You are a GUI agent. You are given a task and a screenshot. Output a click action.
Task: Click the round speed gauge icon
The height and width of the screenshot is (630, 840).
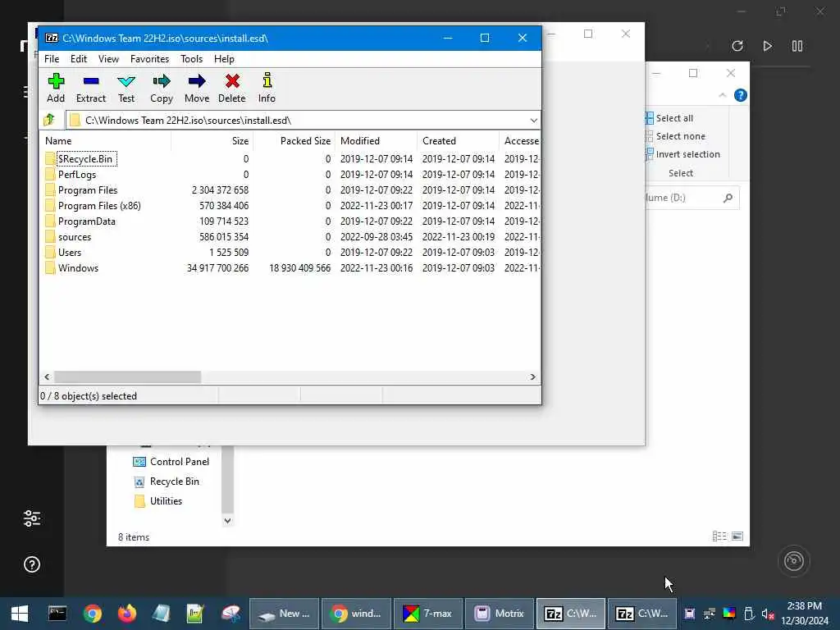793,561
